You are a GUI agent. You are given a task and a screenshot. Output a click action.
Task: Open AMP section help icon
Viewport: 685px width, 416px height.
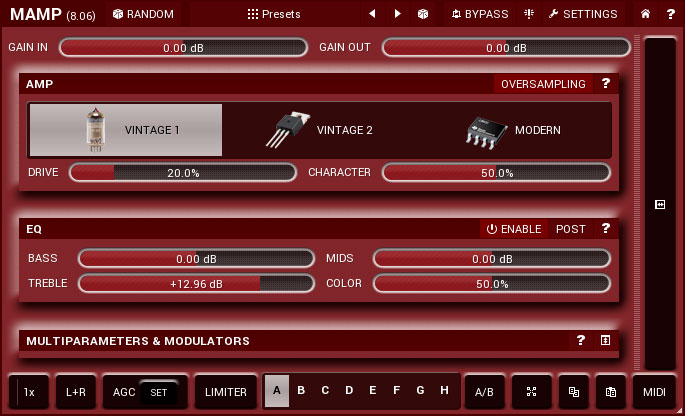(x=605, y=83)
